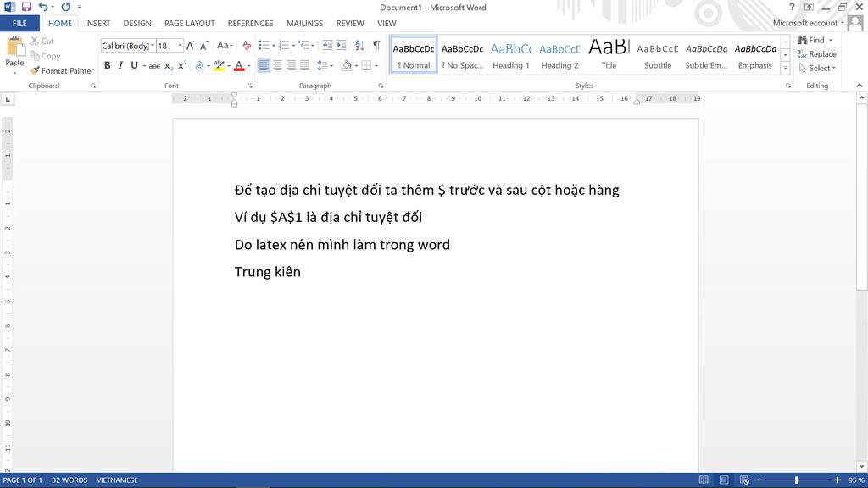This screenshot has width=868, height=488.
Task: Switch to the REVIEW tab
Action: coord(350,23)
